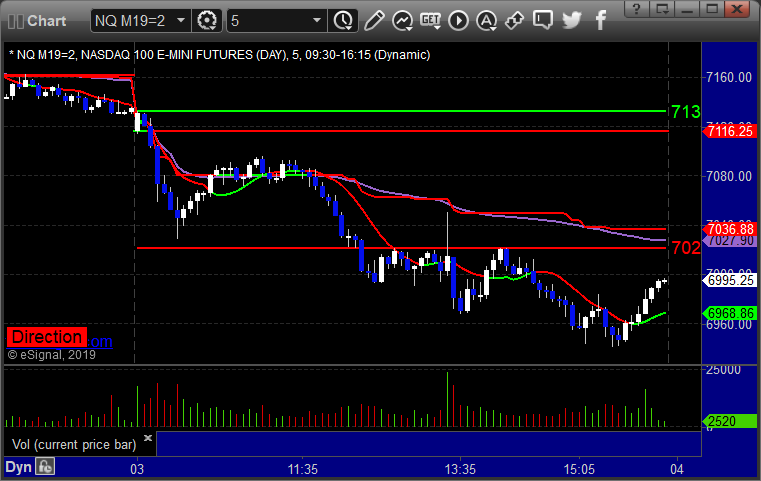Click the red 7116.25 price marker

click(x=729, y=131)
